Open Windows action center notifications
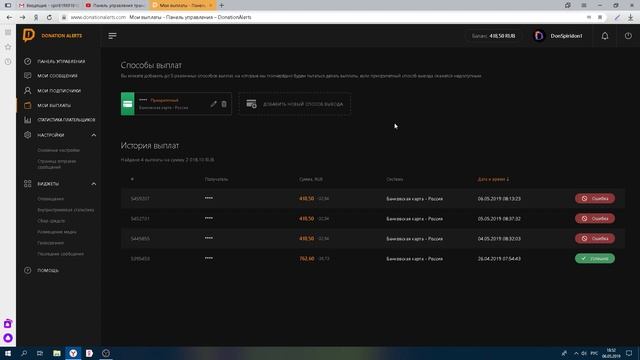 (629, 353)
